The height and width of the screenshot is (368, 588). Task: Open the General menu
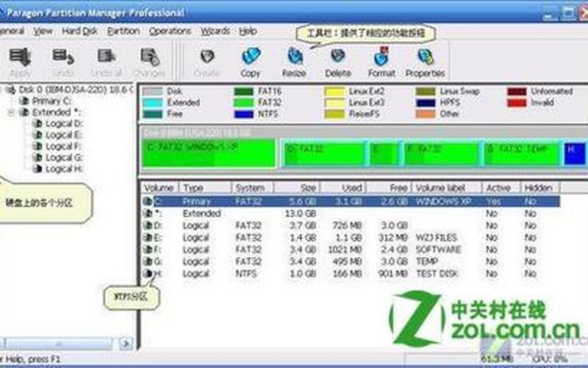click(x=11, y=31)
